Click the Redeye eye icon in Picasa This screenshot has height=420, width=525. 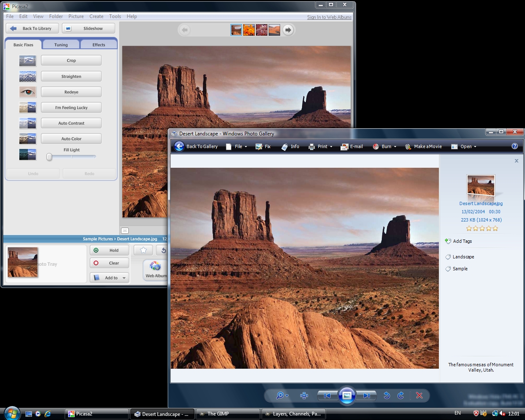(x=27, y=92)
